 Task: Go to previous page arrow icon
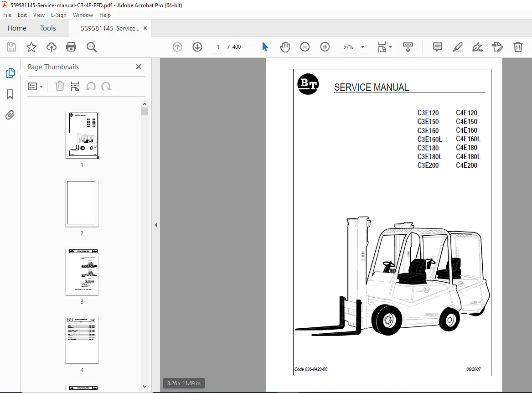click(177, 47)
